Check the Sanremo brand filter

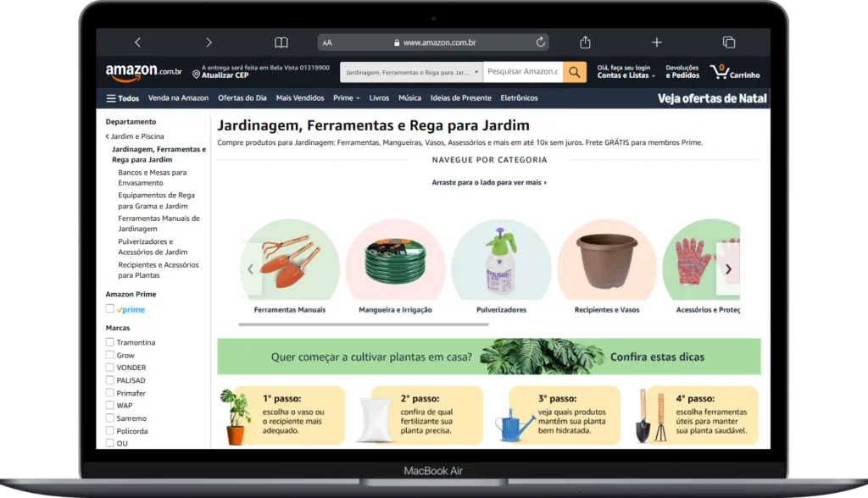point(109,418)
